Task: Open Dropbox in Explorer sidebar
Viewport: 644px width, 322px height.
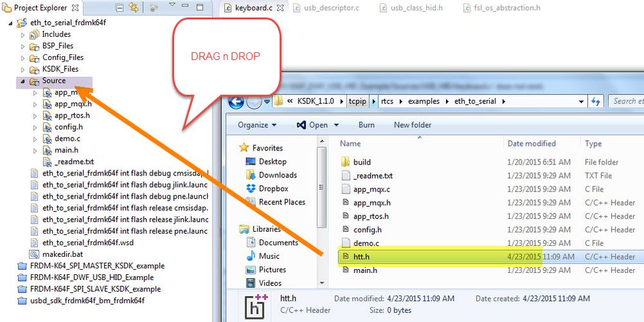Action: tap(273, 189)
